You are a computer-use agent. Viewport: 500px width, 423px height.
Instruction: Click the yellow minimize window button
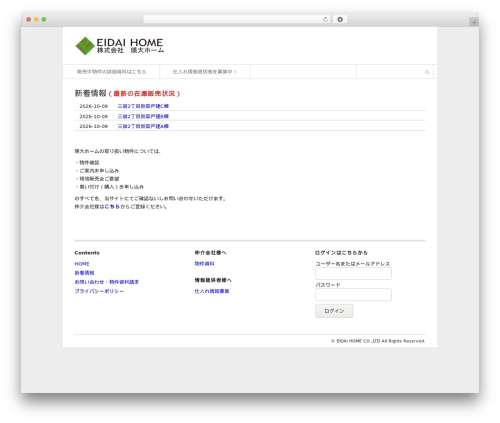click(36, 20)
